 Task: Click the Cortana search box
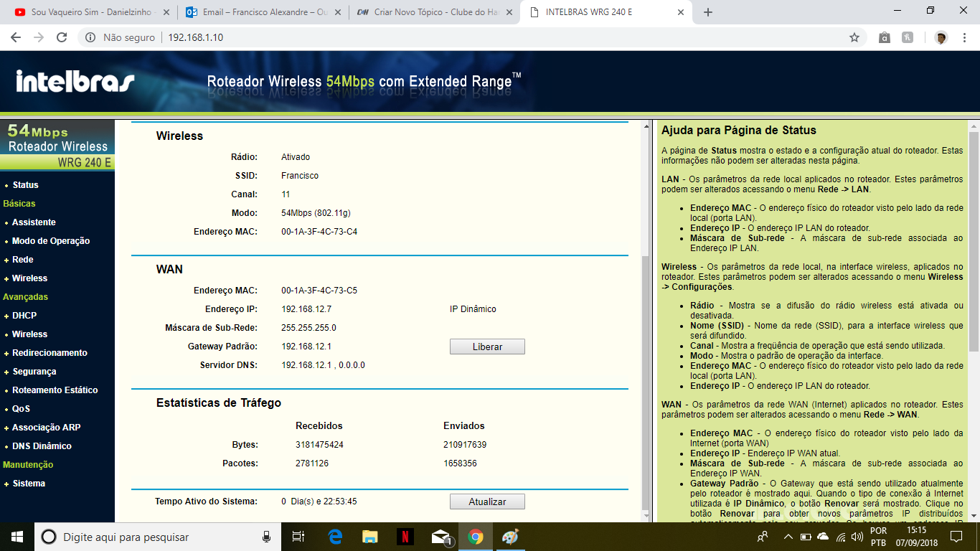click(x=155, y=537)
